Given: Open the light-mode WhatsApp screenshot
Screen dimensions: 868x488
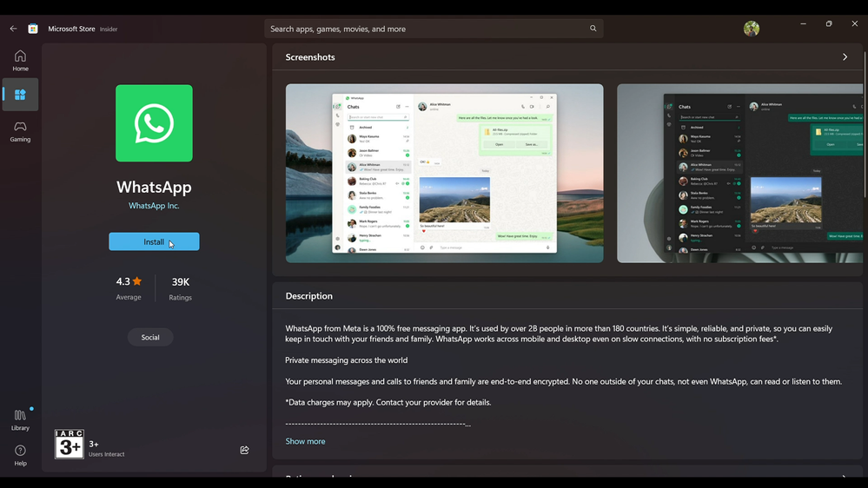Looking at the screenshot, I should click(x=445, y=173).
